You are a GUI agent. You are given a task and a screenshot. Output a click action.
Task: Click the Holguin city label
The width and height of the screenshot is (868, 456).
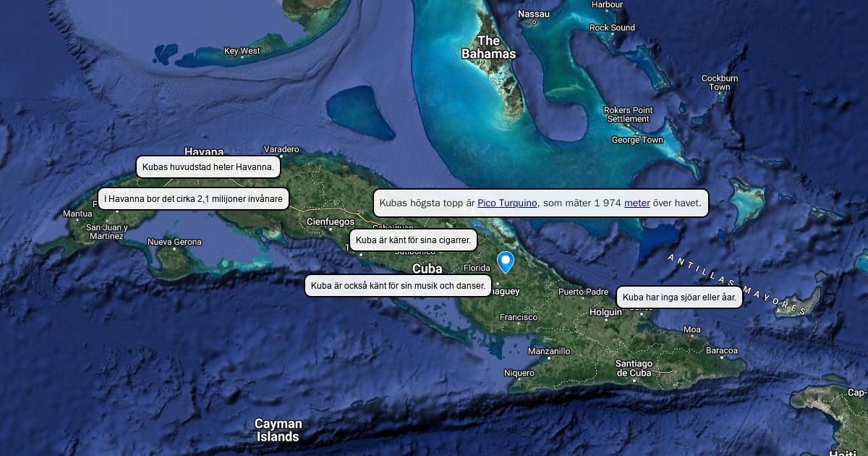click(605, 313)
